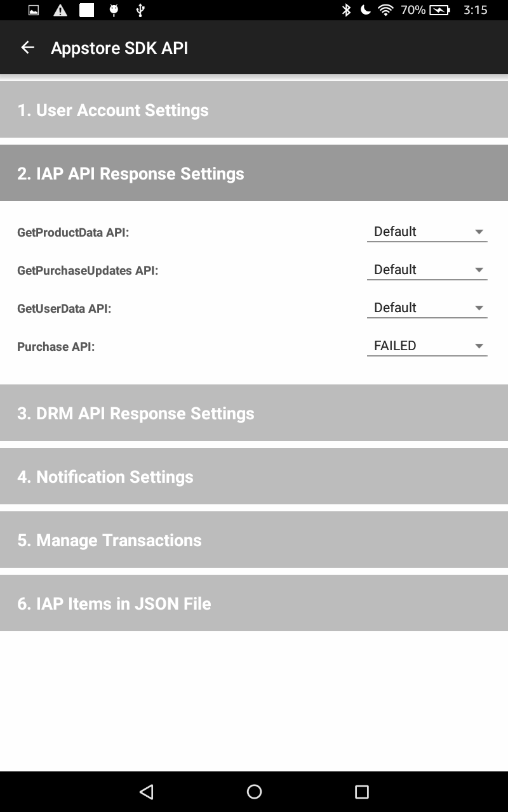Tap the back arrow in header
508x812 pixels.
[27, 48]
